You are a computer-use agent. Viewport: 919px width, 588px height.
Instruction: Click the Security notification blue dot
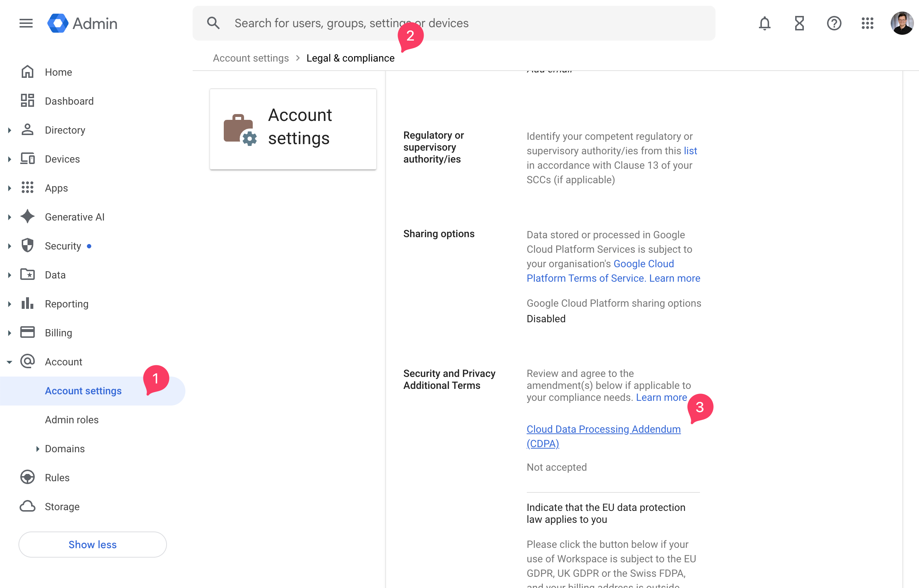tap(89, 246)
